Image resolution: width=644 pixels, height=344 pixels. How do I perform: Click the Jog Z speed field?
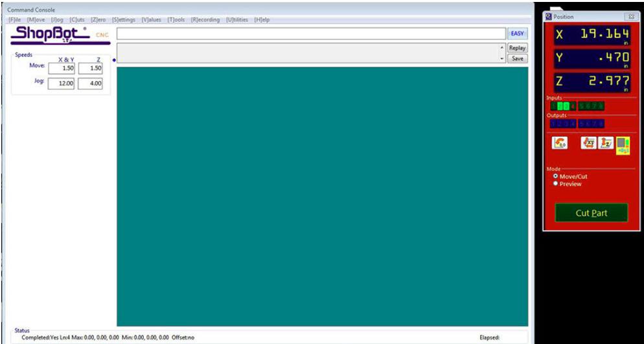coord(90,84)
